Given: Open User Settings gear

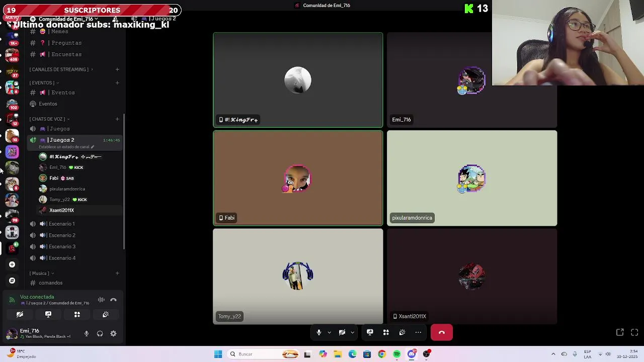Looking at the screenshot, I should click(113, 333).
